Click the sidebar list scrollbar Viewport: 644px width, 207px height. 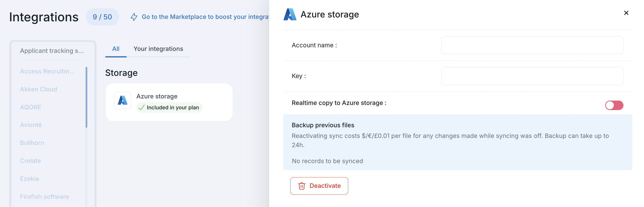[x=86, y=97]
